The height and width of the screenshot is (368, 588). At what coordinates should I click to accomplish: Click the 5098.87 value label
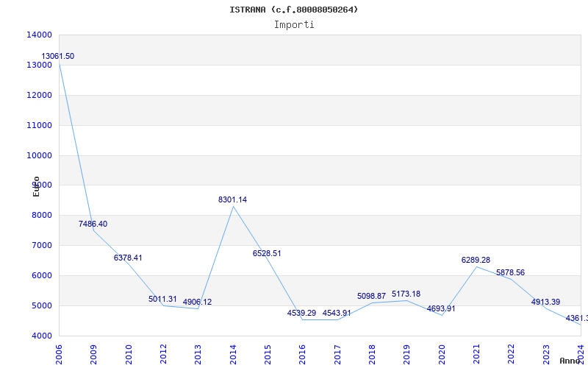tap(371, 297)
